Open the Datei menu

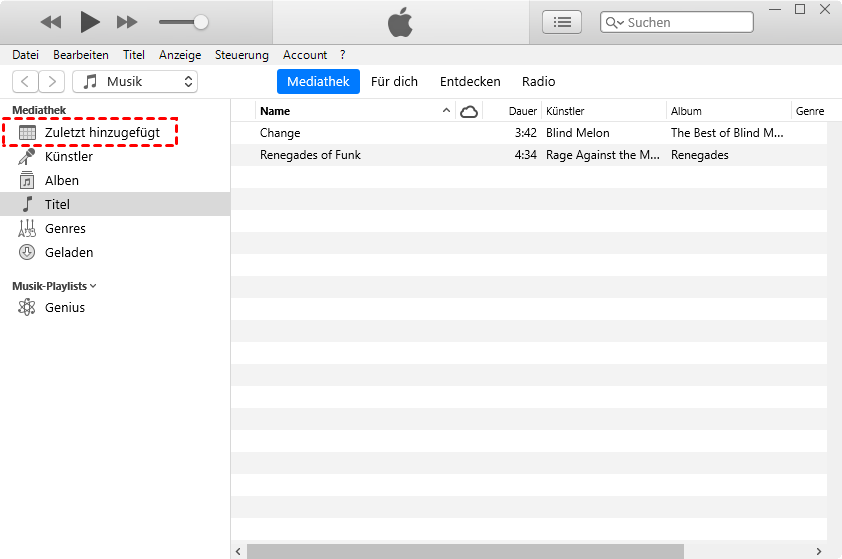tap(25, 55)
